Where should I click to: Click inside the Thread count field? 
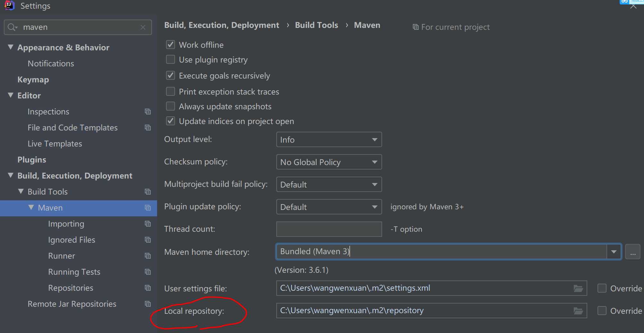pos(329,229)
